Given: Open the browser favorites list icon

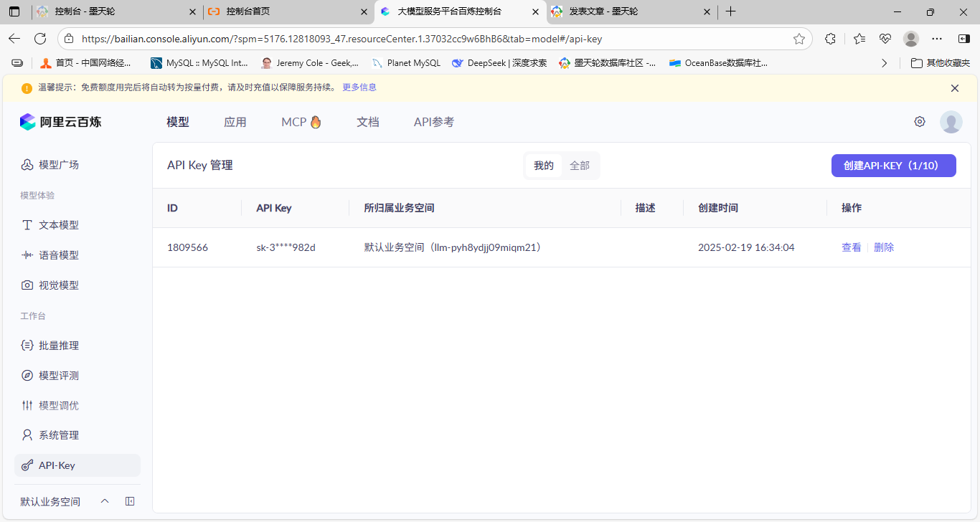Looking at the screenshot, I should tap(859, 39).
